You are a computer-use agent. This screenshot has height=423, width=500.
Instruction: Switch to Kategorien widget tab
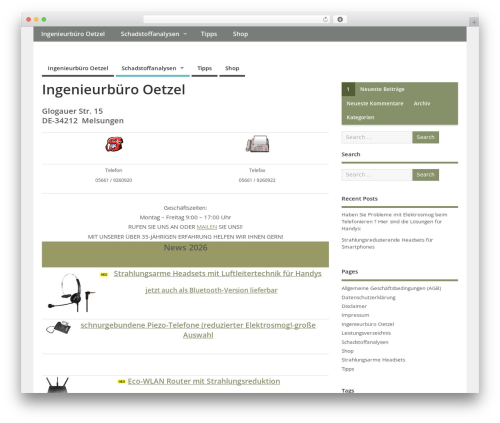(360, 117)
